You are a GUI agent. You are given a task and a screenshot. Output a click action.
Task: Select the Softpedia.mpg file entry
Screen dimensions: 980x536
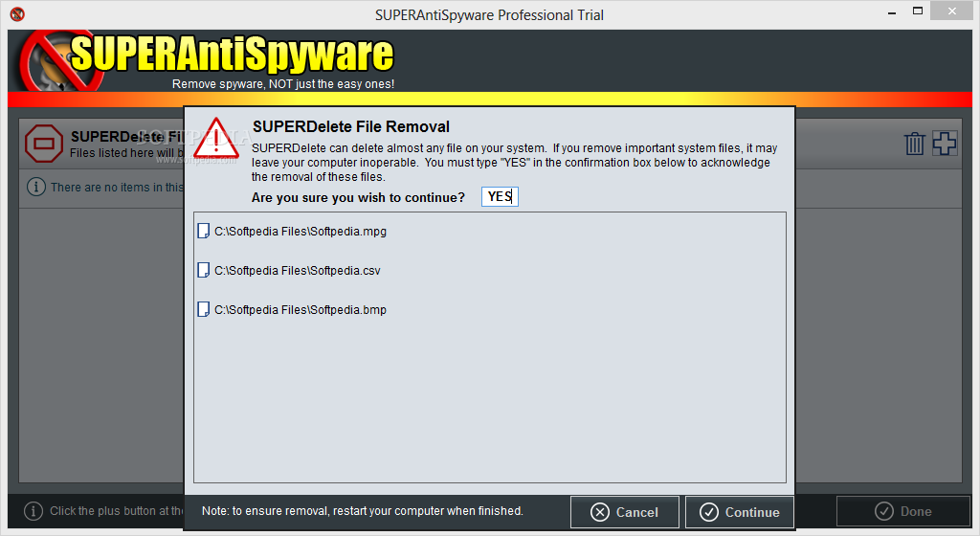(x=292, y=231)
